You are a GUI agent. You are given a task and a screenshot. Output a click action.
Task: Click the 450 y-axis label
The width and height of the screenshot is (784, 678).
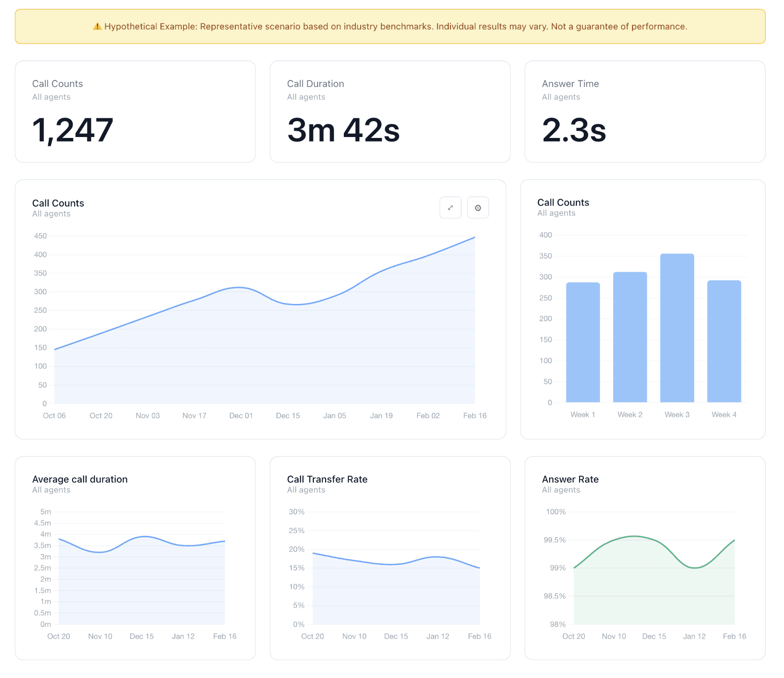pos(40,236)
